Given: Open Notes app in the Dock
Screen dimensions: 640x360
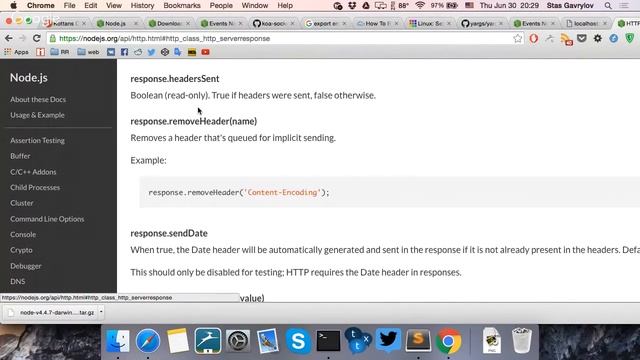Looking at the screenshot, I should (178, 341).
